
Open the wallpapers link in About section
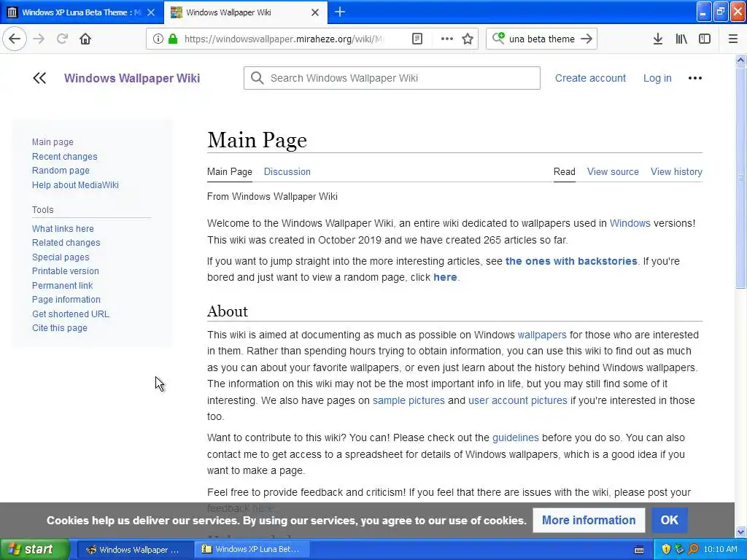pos(542,335)
